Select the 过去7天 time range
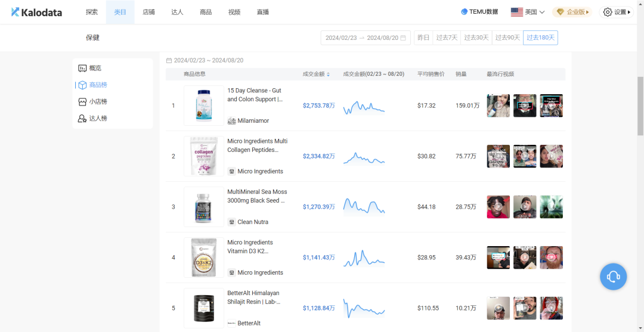This screenshot has height=332, width=644. click(x=447, y=38)
